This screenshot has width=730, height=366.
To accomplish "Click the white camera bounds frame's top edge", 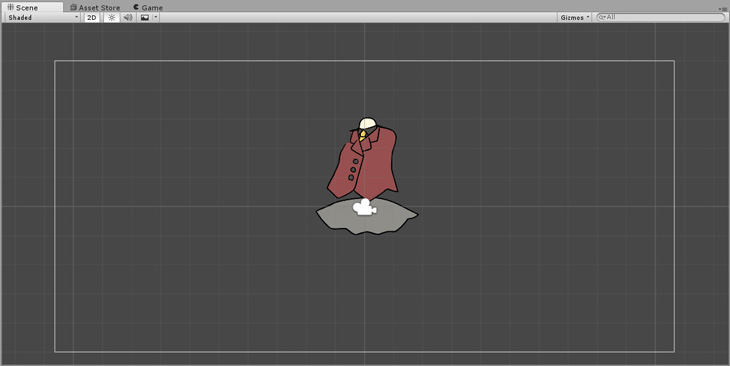I will click(365, 61).
